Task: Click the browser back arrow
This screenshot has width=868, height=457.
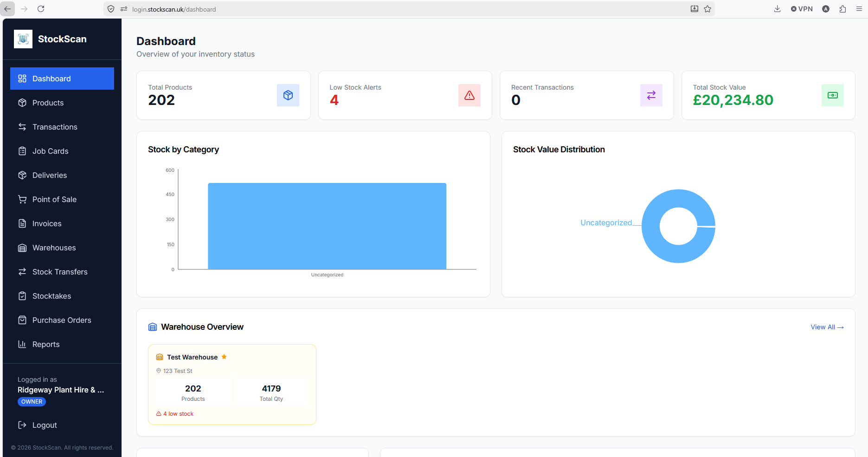Action: click(x=8, y=9)
